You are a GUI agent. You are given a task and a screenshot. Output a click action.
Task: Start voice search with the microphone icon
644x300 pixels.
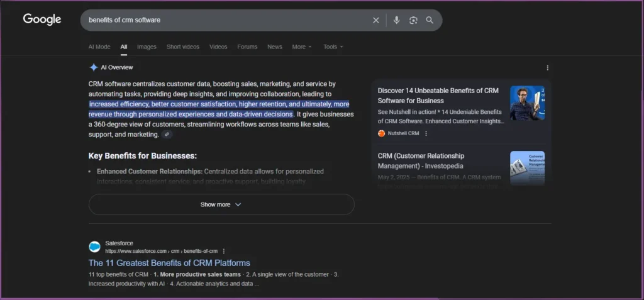coord(396,20)
